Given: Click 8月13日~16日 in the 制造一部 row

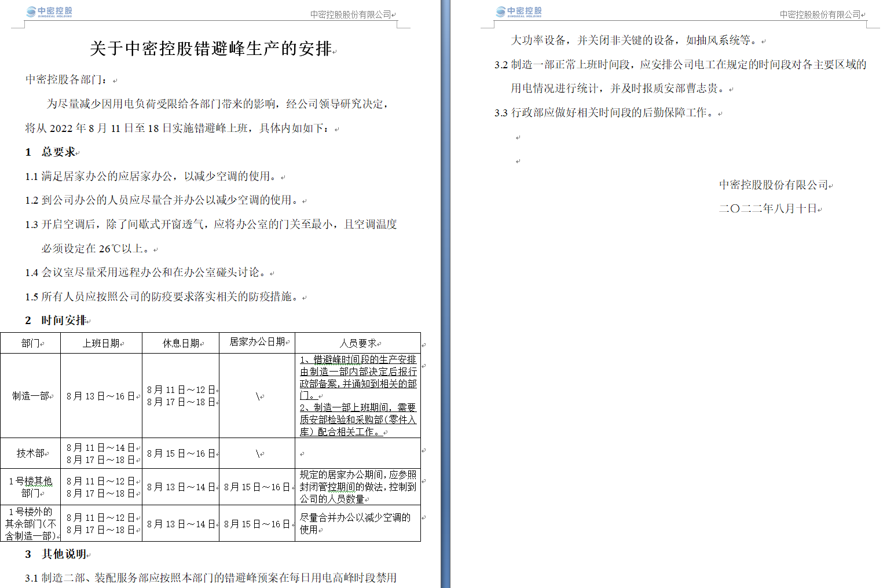Looking at the screenshot, I should pos(100,396).
